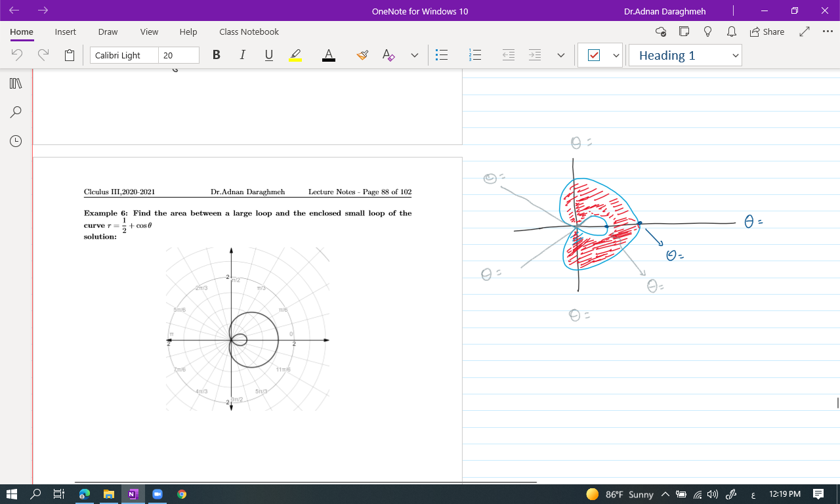This screenshot has height=504, width=840.
Task: Open the clipboard paste button
Action: pos(70,56)
